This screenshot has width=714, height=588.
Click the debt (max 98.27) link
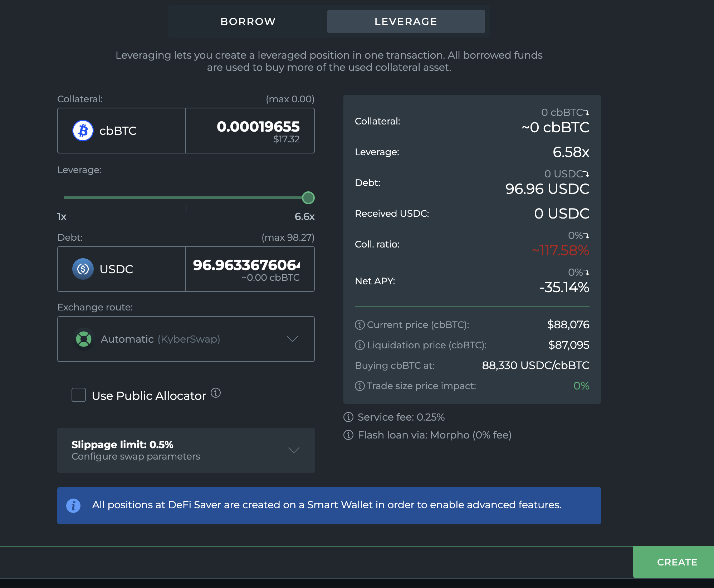click(x=288, y=237)
